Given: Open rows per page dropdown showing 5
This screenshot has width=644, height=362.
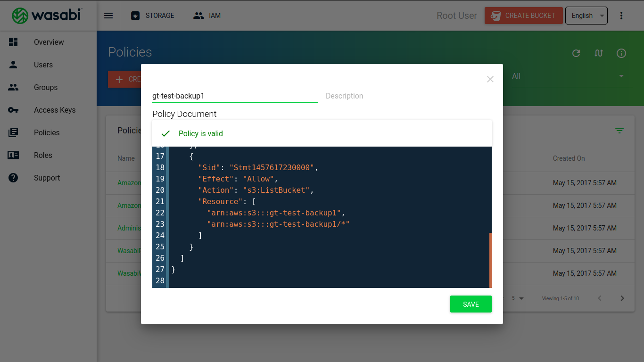Looking at the screenshot, I should pyautogui.click(x=518, y=298).
